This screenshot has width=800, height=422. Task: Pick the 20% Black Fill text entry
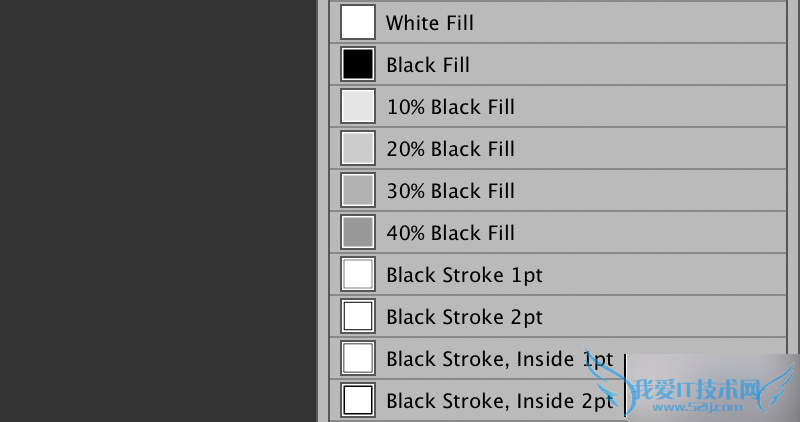coord(450,149)
